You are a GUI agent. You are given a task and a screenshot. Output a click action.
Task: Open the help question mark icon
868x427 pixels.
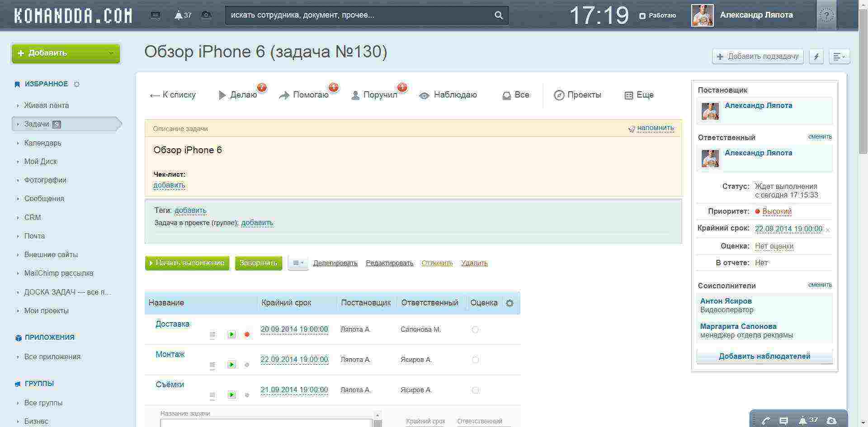pyautogui.click(x=826, y=16)
